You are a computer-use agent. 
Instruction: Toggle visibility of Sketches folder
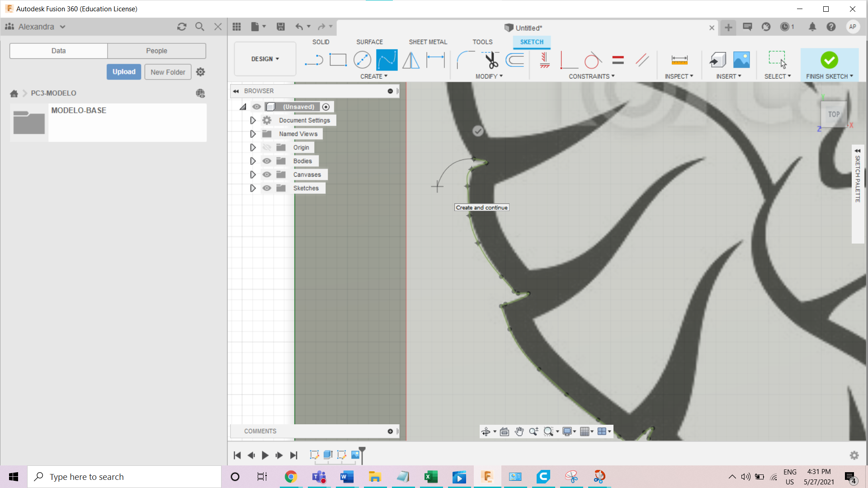point(267,188)
